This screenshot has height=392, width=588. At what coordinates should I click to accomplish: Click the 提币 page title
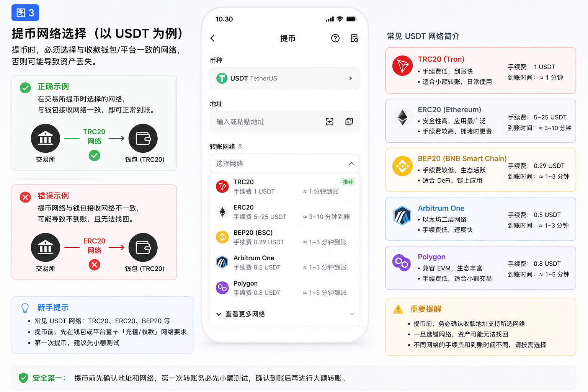point(287,38)
